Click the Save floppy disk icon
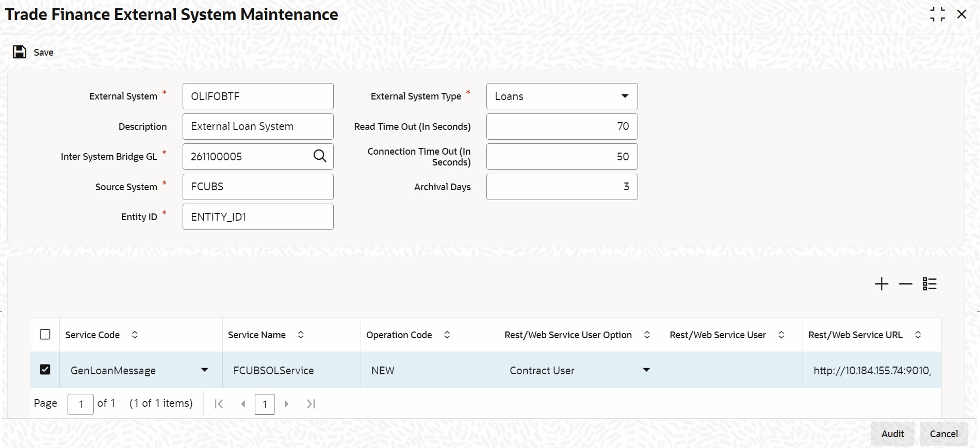Image resolution: width=980 pixels, height=448 pixels. pyautogui.click(x=20, y=52)
